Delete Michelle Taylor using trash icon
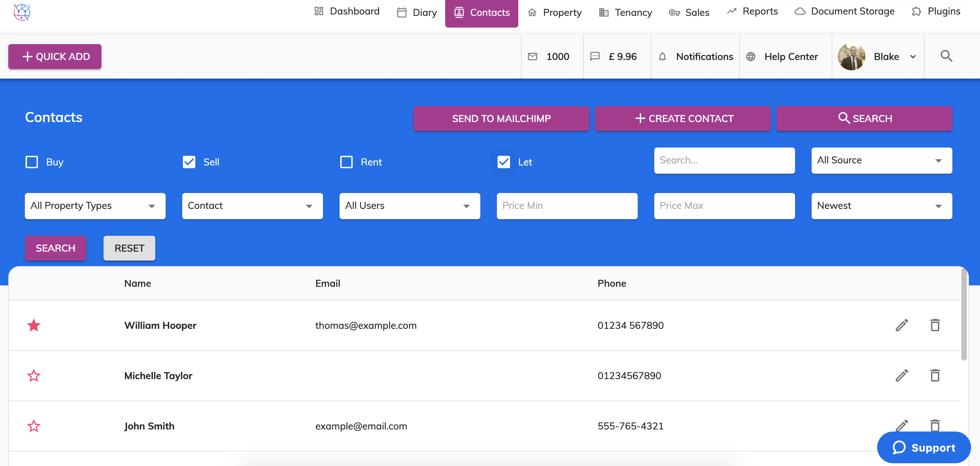The image size is (980, 466). point(935,376)
